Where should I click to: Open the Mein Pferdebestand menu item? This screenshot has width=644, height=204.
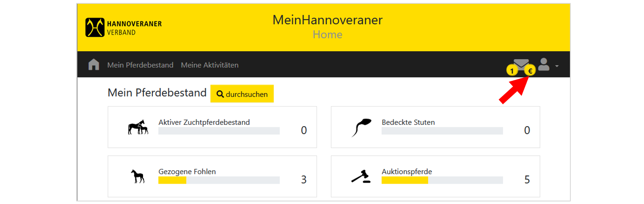tap(140, 65)
